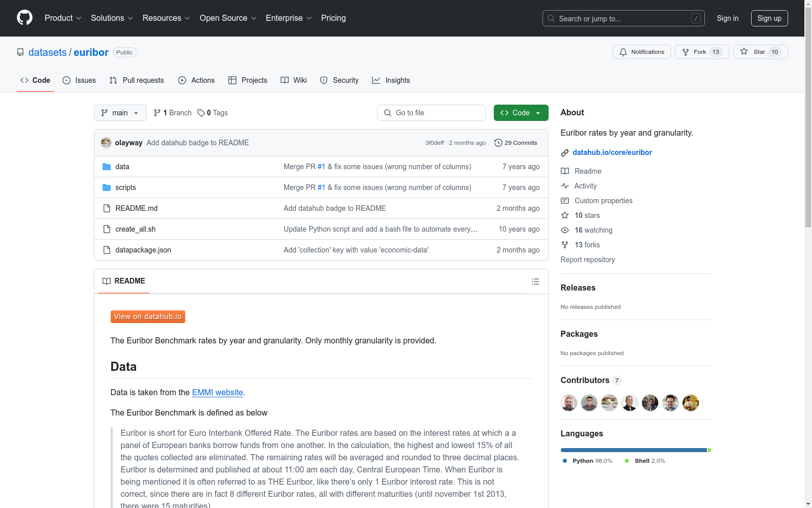Click the Report repository link
Image resolution: width=812 pixels, height=508 pixels.
tap(588, 260)
